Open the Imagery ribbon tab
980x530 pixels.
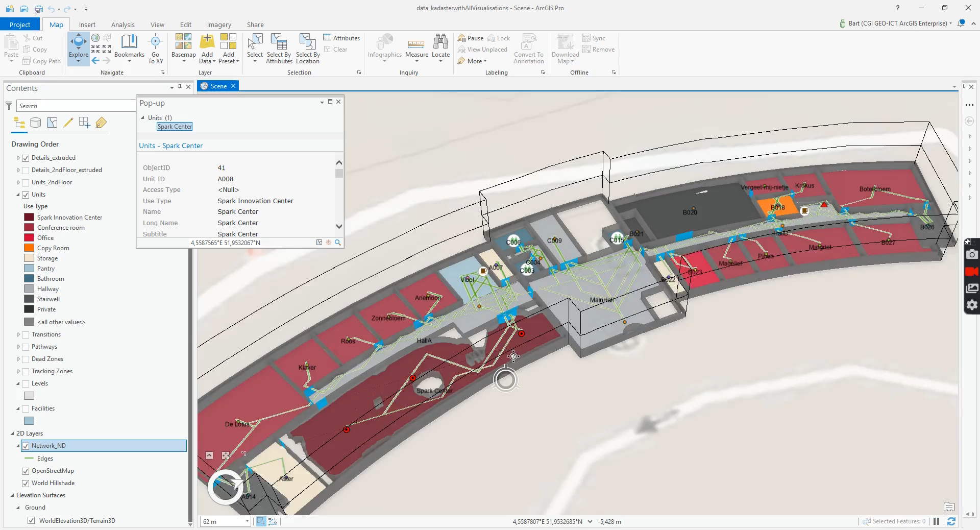click(x=219, y=25)
